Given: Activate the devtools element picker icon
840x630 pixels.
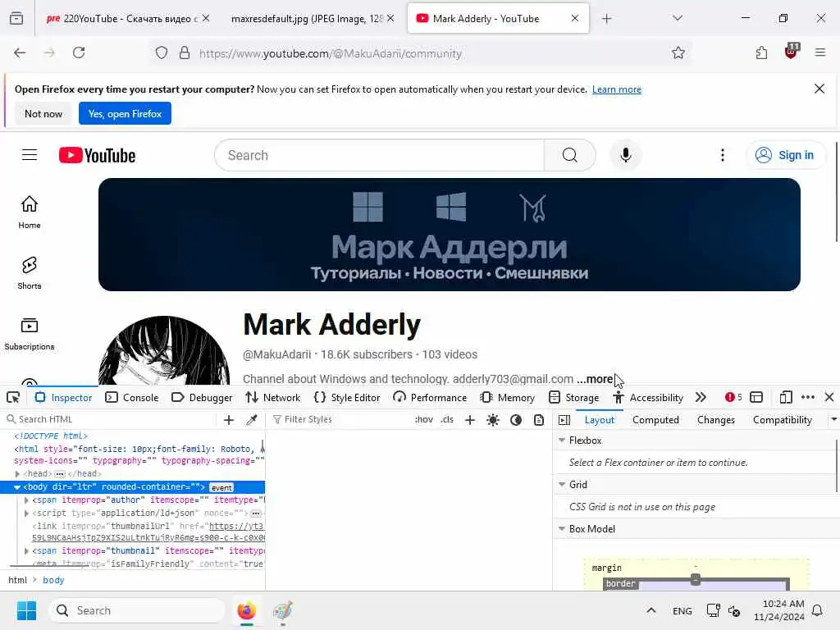Looking at the screenshot, I should click(x=13, y=398).
